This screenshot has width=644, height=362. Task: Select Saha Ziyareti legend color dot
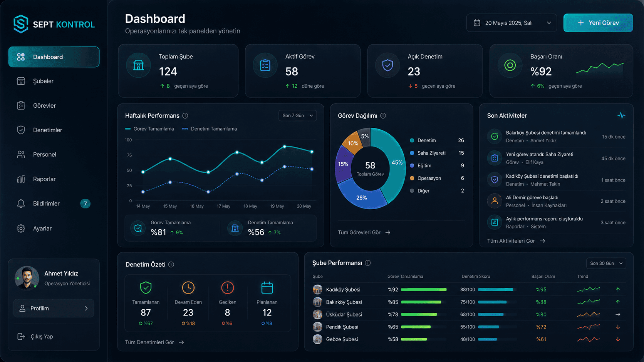point(412,153)
